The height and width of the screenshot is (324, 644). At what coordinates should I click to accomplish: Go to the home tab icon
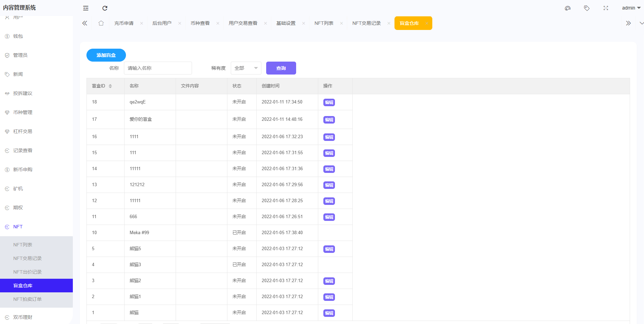(x=101, y=23)
